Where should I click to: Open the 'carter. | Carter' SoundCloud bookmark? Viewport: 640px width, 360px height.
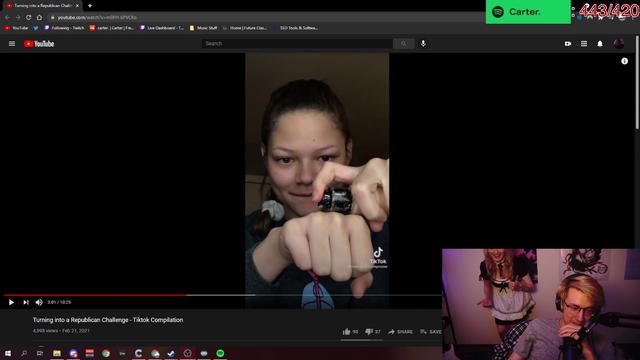click(x=112, y=28)
